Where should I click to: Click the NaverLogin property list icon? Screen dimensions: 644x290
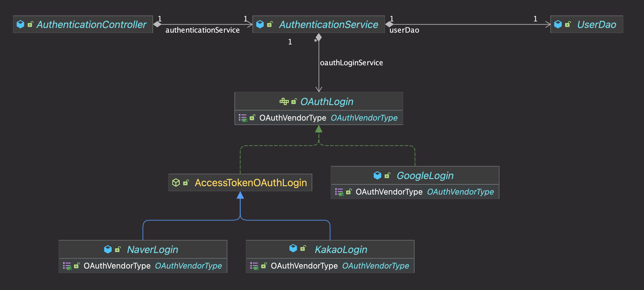click(x=67, y=266)
